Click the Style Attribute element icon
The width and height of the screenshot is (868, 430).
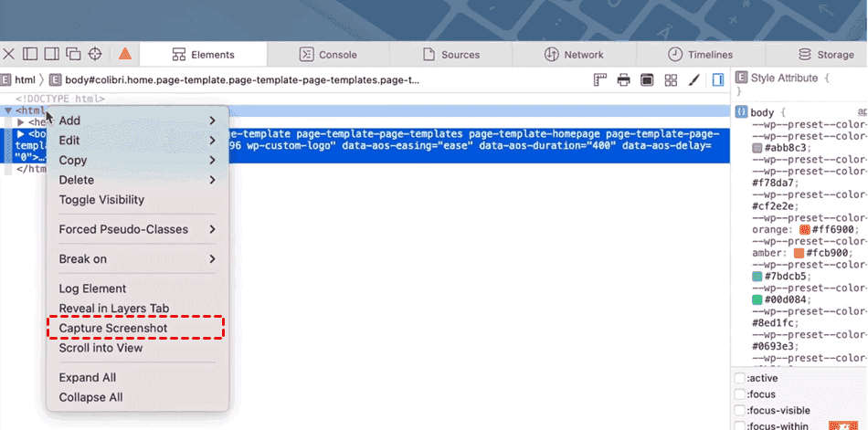coord(741,78)
